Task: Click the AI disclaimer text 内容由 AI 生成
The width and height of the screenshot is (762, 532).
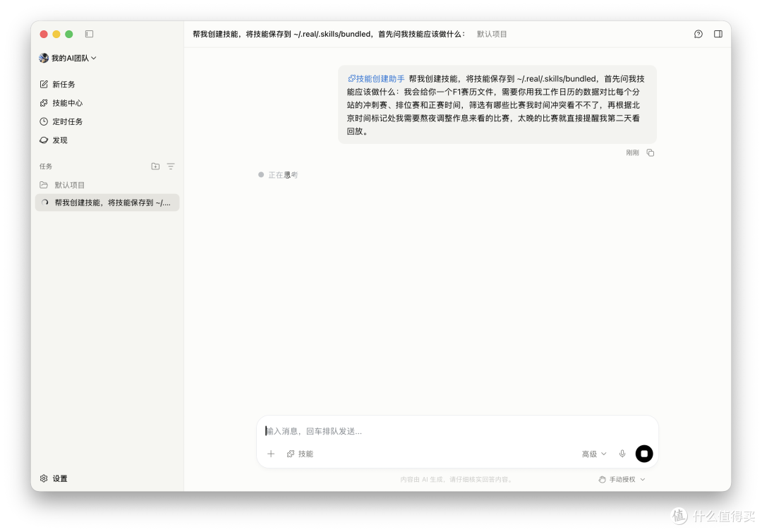Action: tap(456, 480)
